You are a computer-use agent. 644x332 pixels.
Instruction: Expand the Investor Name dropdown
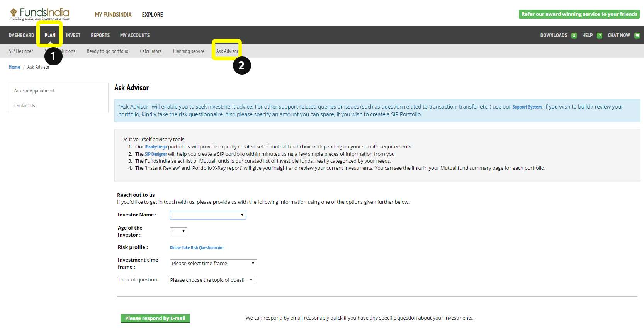(208, 215)
